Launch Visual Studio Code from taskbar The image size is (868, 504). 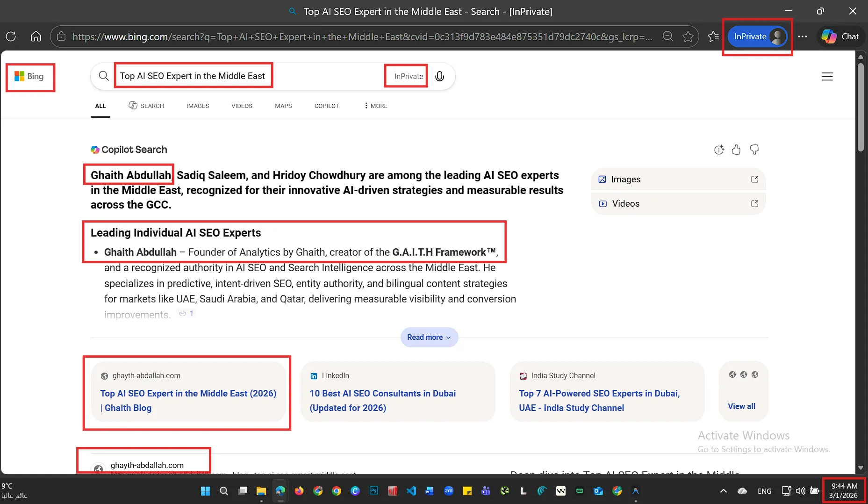(411, 491)
